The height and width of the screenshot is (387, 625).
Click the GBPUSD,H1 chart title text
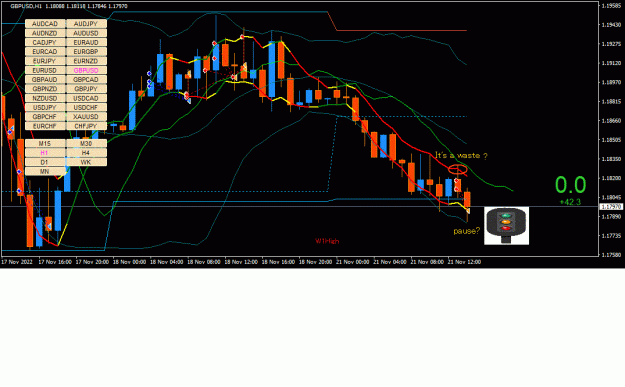[x=26, y=6]
